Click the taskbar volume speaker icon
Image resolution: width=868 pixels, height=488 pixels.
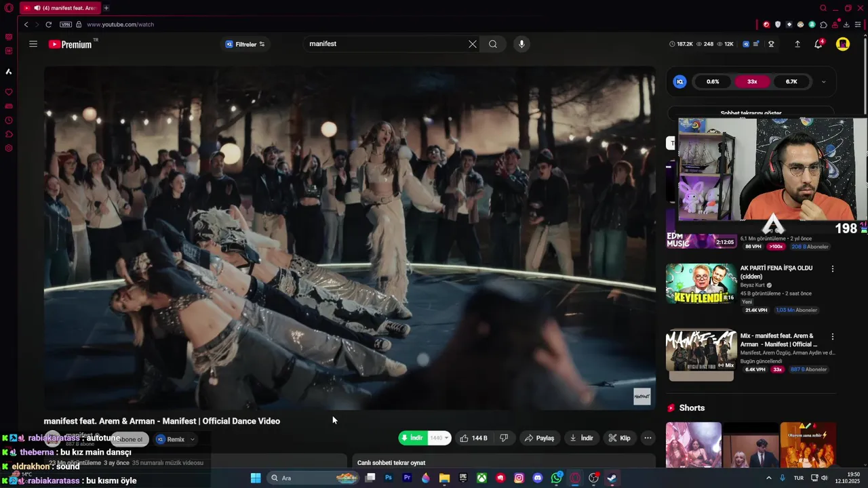(825, 478)
